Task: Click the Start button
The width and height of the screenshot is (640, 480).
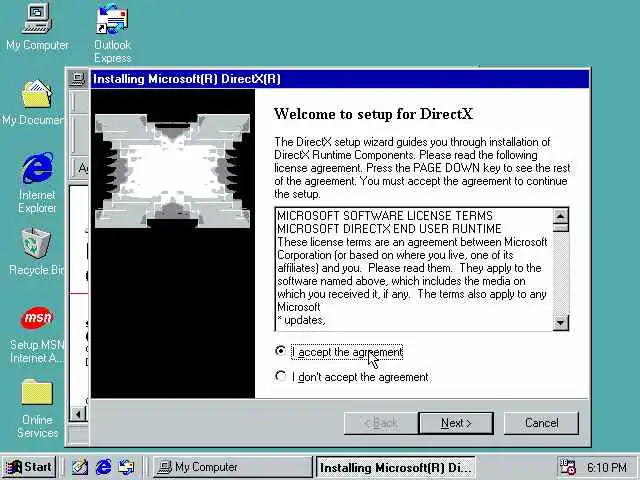Action: coord(29,467)
